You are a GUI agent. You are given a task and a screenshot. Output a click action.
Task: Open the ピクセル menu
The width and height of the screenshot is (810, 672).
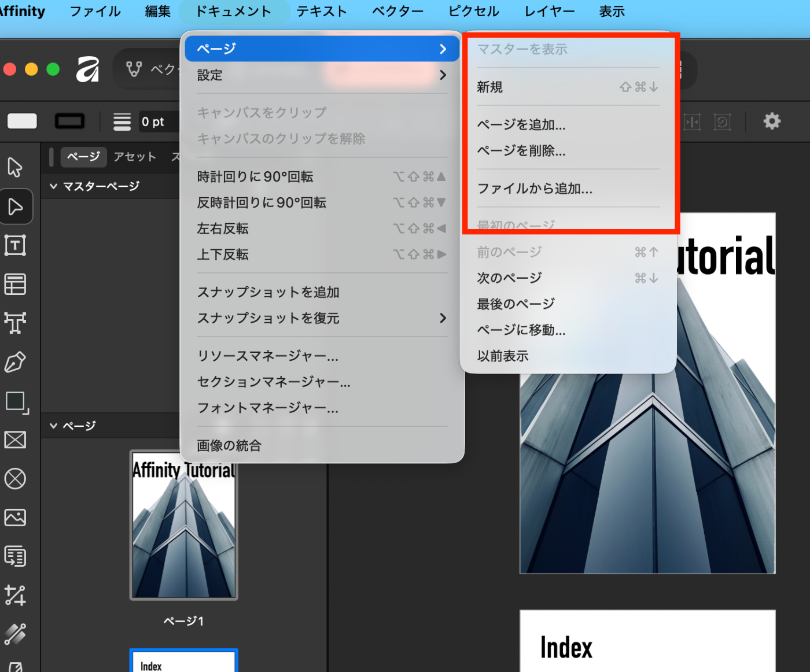474,12
